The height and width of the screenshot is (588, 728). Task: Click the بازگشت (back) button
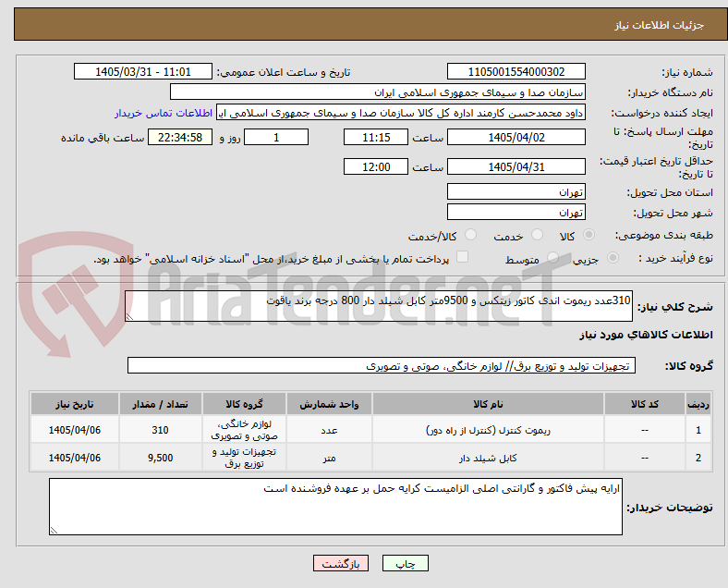tap(341, 563)
